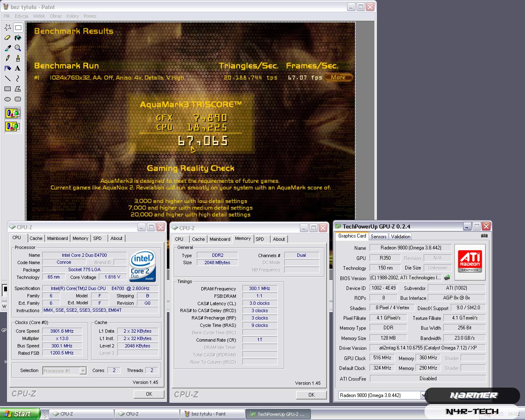Click the Intel Core 2 Duo E4700 name field
The width and height of the screenshot is (525, 420).
tap(84, 255)
